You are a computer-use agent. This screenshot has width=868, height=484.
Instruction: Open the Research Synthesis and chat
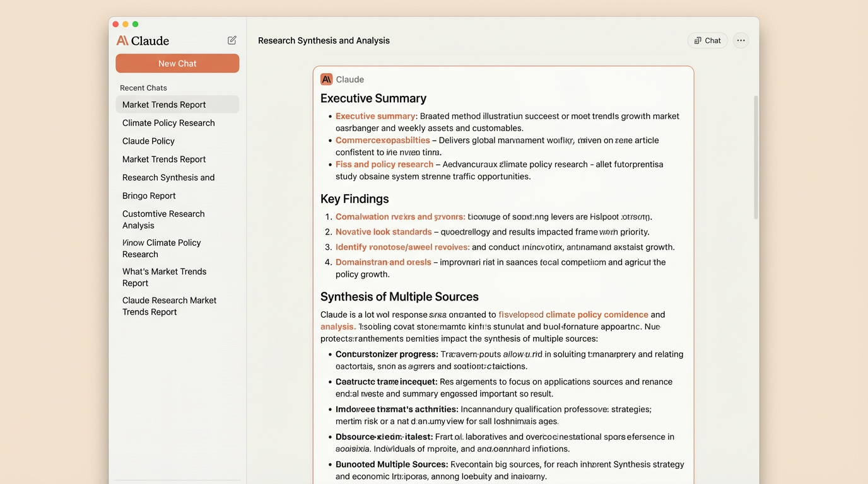[x=168, y=178]
